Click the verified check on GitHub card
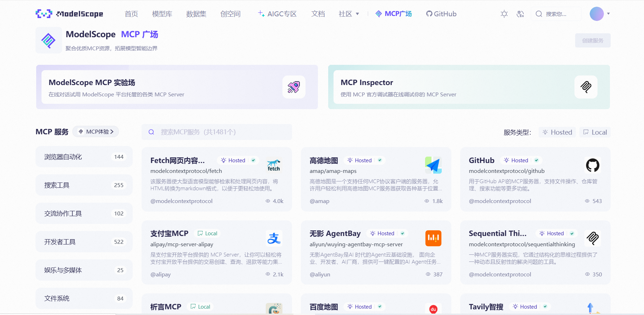 click(536, 161)
